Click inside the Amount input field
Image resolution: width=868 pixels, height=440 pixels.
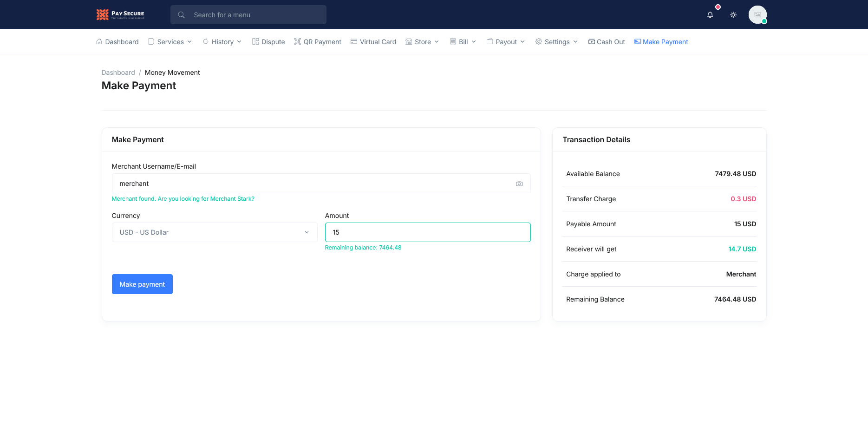click(x=427, y=232)
